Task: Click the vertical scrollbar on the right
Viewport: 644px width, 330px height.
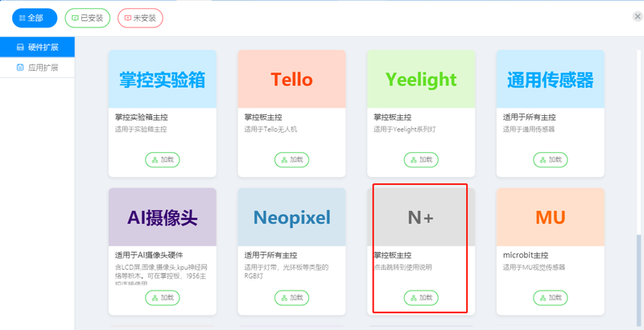Action: click(x=638, y=281)
